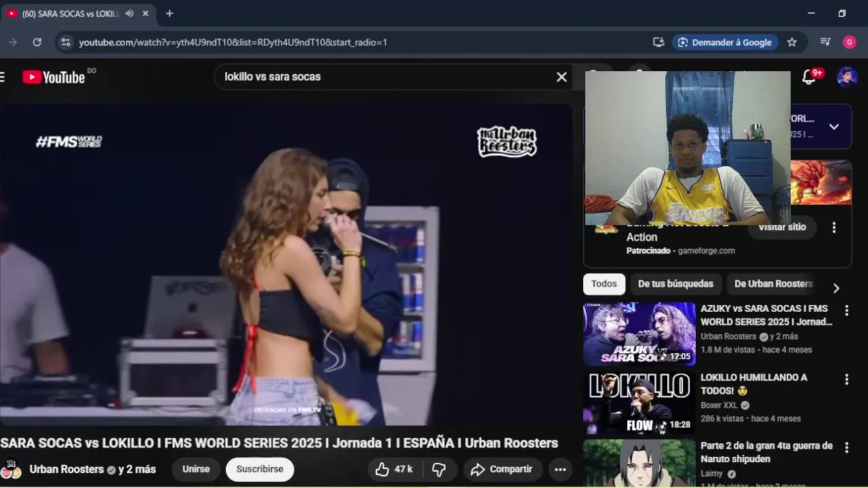Click the Compartir share button

(501, 469)
